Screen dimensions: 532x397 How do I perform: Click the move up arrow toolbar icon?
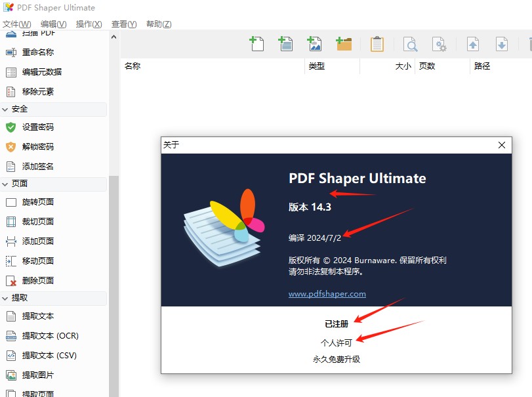(x=472, y=44)
